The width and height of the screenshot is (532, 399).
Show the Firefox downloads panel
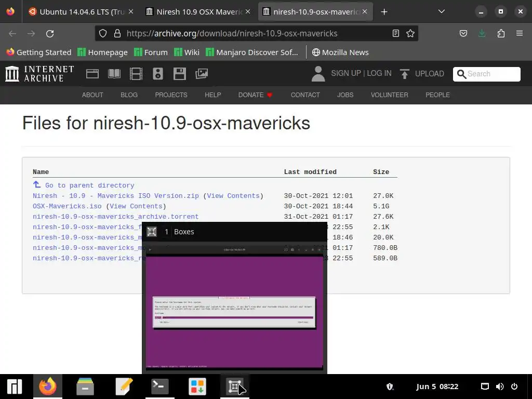tap(482, 33)
